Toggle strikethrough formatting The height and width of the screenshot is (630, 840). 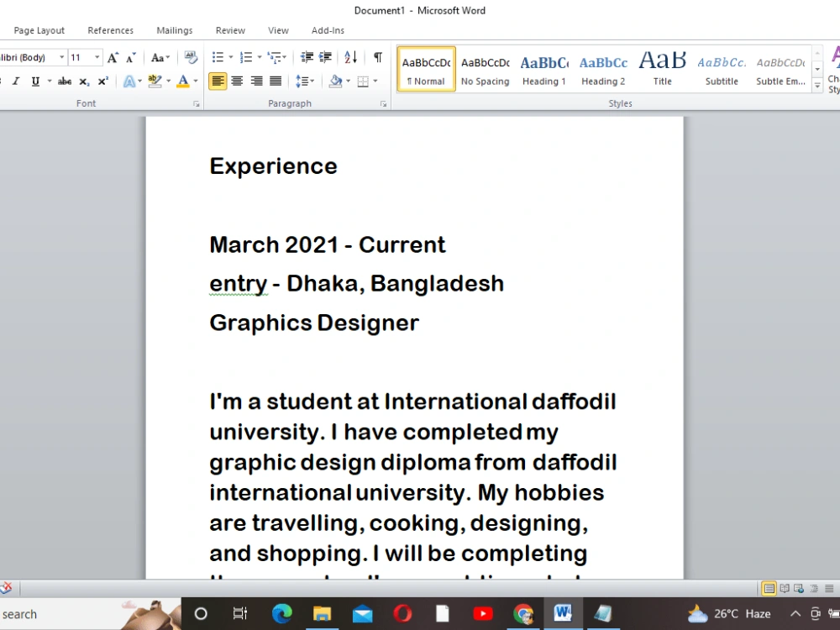pos(65,81)
